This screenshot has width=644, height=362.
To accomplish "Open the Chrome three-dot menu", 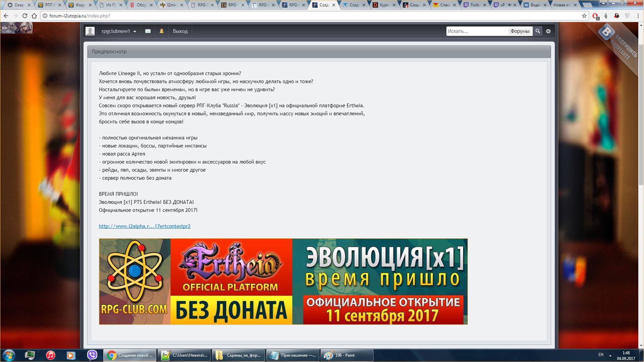I will (638, 16).
